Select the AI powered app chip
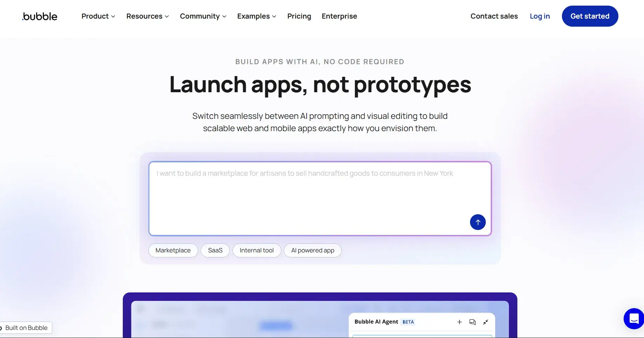Viewport: 644px width, 338px height. click(x=313, y=250)
